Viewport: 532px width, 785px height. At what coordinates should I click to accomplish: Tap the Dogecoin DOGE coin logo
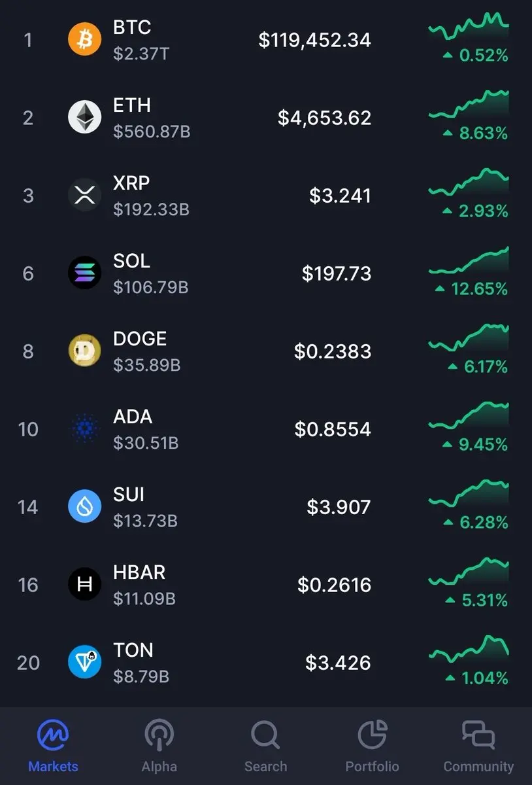(x=85, y=351)
